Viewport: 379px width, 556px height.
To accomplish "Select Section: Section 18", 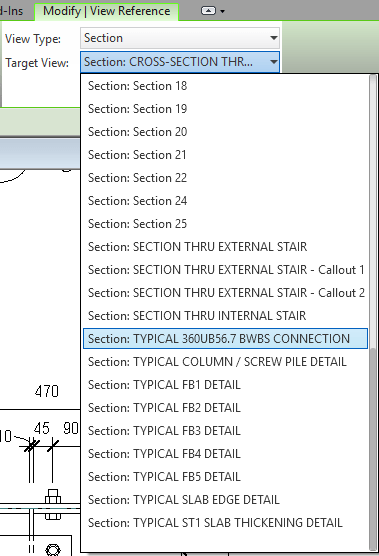I will coord(225,86).
